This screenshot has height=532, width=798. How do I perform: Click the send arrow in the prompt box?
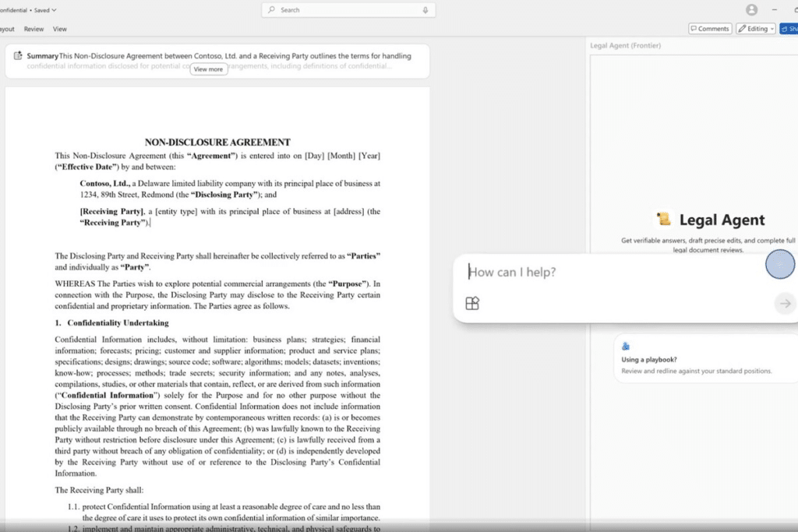[786, 304]
